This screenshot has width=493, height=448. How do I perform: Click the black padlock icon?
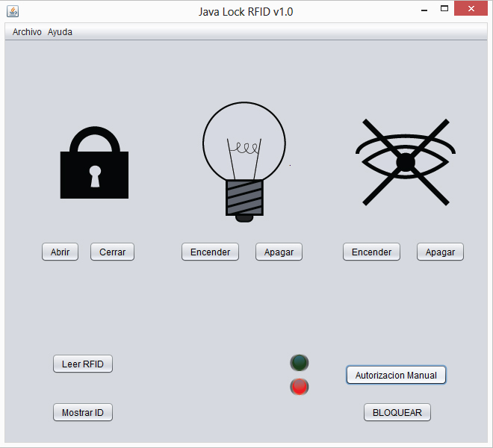(94, 163)
